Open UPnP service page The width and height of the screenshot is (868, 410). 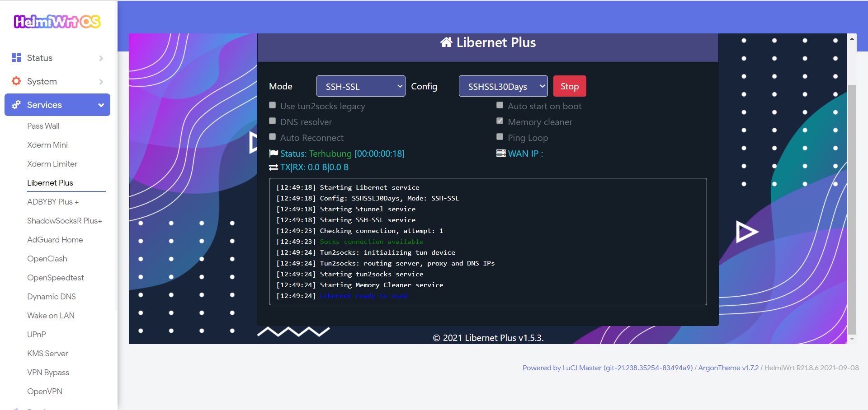point(37,335)
